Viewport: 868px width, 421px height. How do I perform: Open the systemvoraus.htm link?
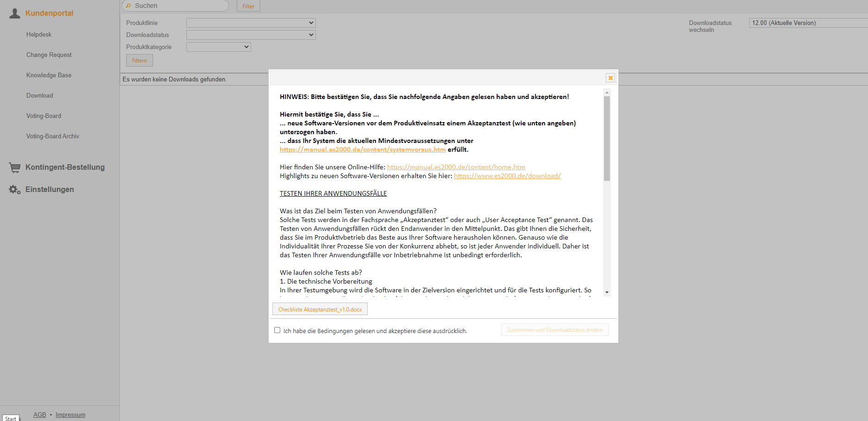tap(363, 149)
